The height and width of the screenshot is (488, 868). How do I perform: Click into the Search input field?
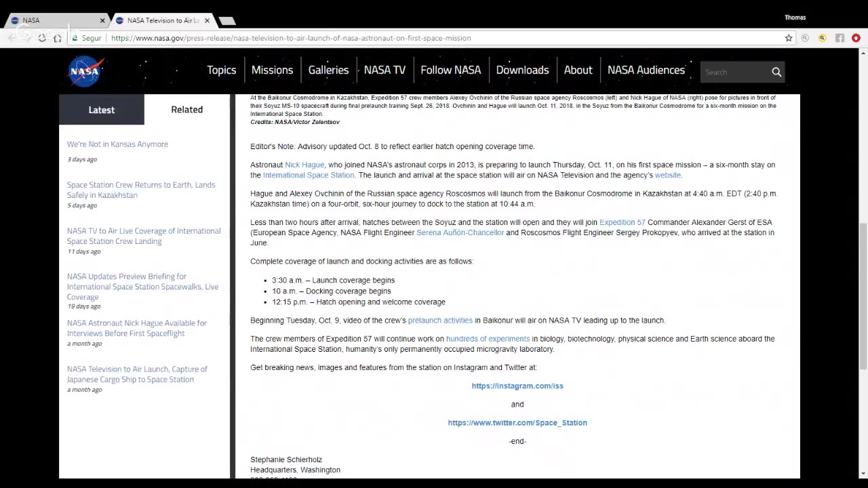735,72
